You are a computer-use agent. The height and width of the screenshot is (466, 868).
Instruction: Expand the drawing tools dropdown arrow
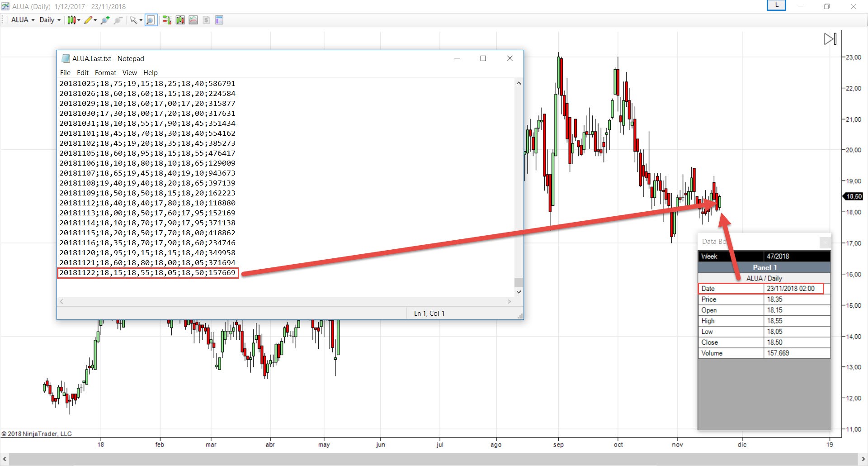(95, 20)
